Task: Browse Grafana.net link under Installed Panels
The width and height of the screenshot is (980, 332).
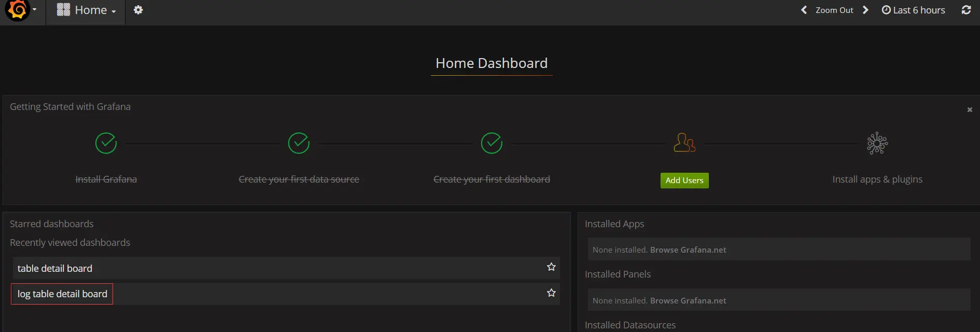Action: (688, 301)
